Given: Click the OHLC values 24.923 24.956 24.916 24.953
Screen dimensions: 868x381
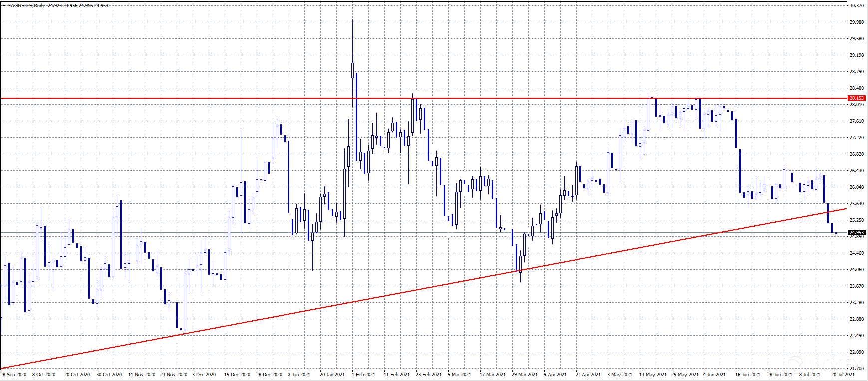Looking at the screenshot, I should tap(78, 6).
